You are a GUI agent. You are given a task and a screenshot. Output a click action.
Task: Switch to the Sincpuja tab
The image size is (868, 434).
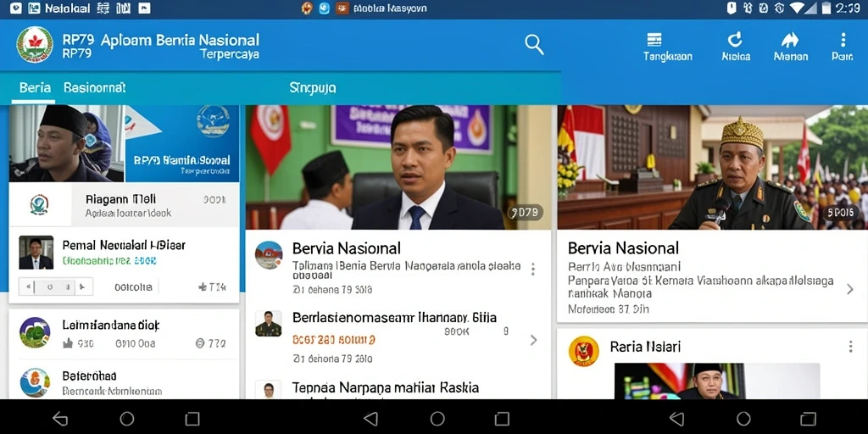(312, 88)
